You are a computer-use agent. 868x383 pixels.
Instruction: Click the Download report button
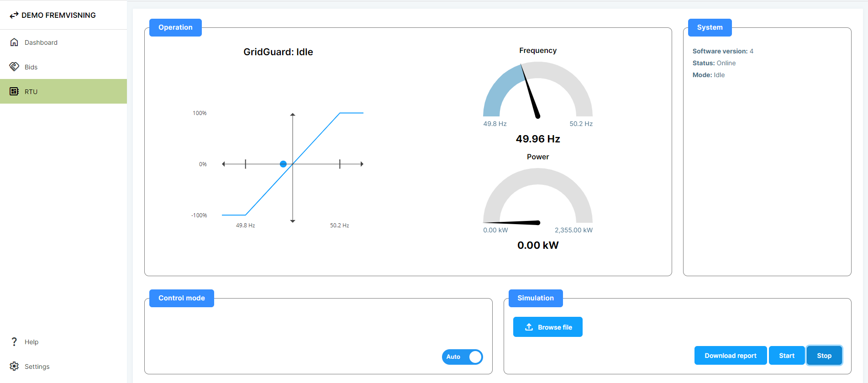coord(730,356)
